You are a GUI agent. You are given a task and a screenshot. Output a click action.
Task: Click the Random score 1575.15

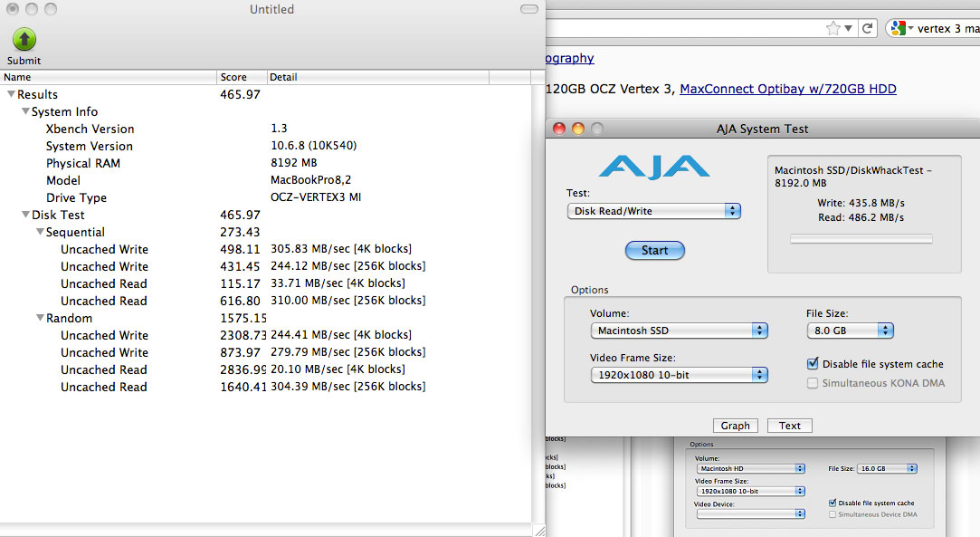pos(243,318)
